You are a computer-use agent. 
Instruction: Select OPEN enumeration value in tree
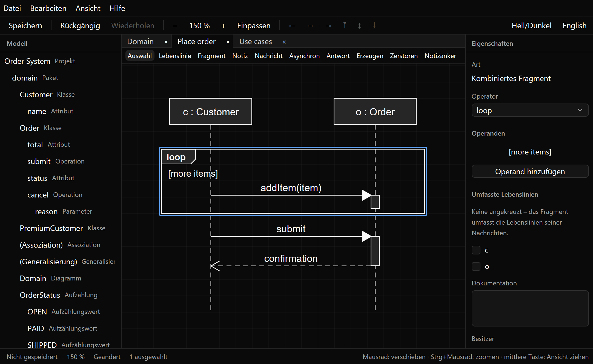61,312
